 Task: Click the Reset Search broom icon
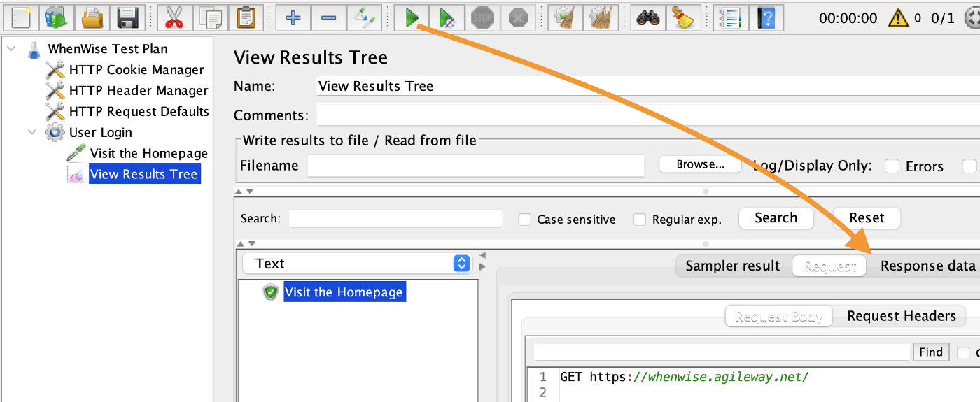tap(682, 17)
